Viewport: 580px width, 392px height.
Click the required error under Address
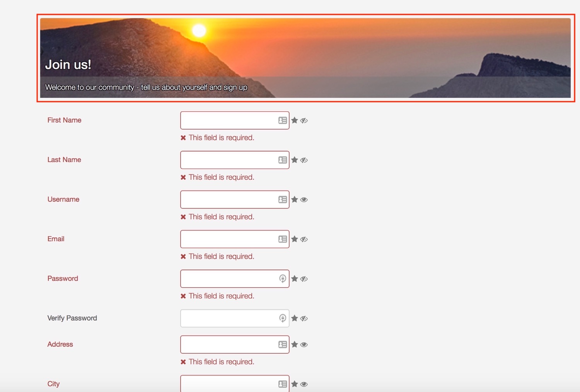217,362
